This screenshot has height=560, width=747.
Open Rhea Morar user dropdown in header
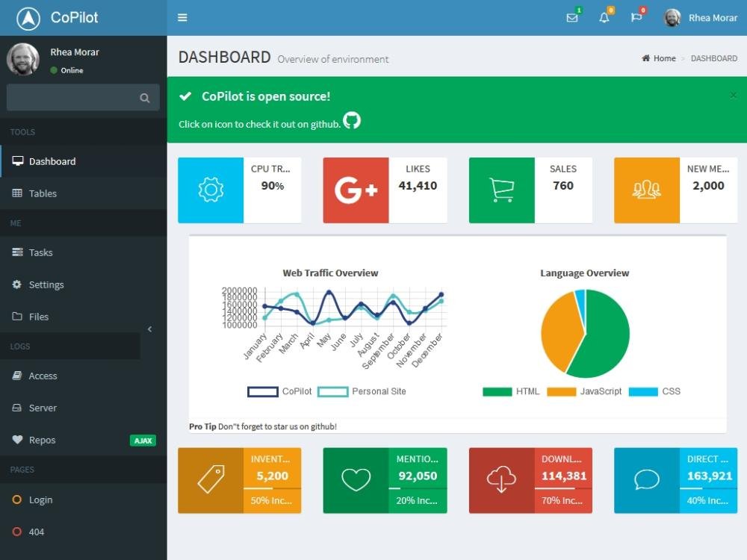701,18
